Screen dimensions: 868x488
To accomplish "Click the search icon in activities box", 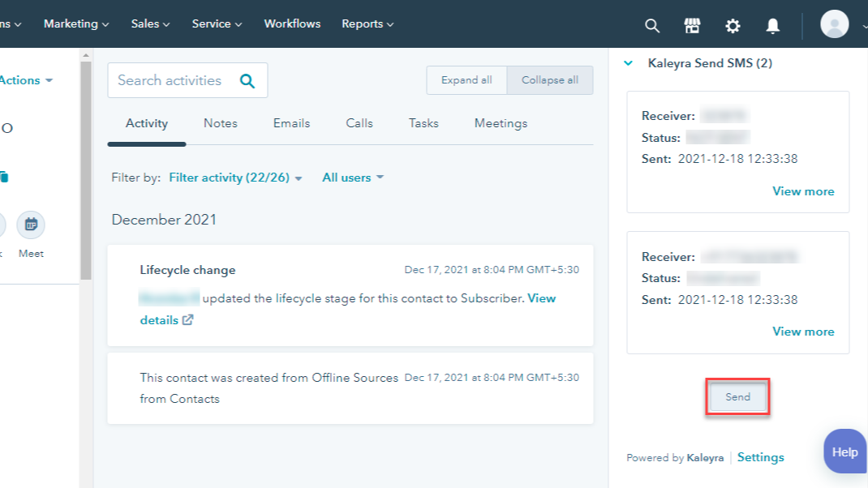I will (x=247, y=80).
